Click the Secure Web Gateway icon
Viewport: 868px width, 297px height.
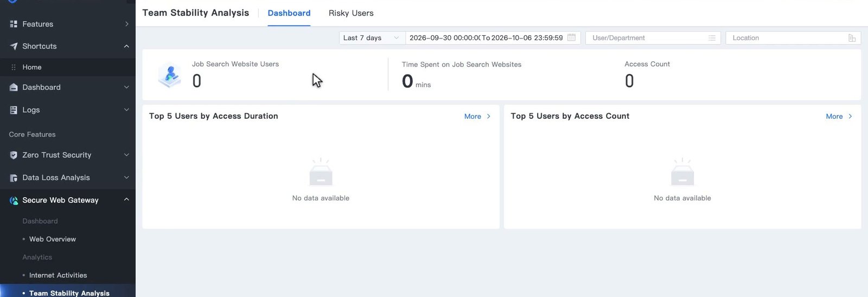pos(14,201)
